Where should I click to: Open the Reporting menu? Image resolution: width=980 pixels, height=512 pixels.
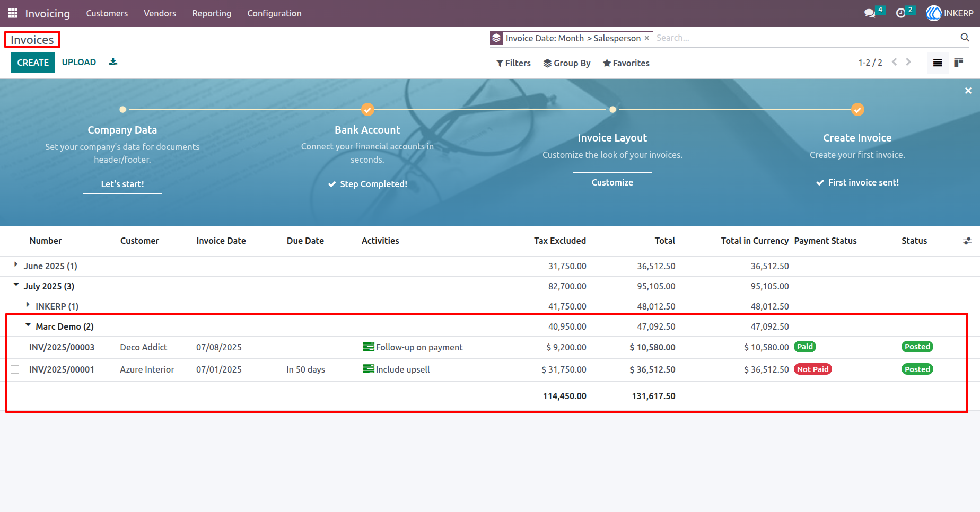[x=212, y=13]
